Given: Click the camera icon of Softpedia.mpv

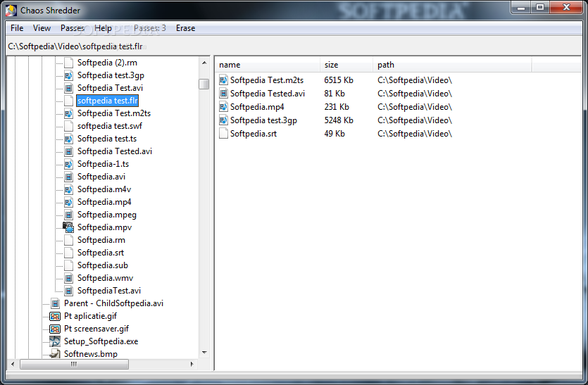Looking at the screenshot, I should coord(68,227).
